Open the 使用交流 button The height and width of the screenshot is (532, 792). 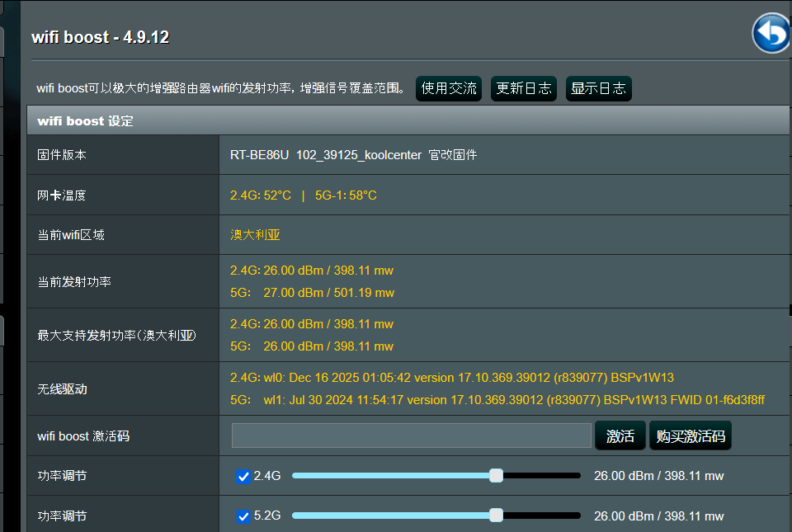(449, 89)
